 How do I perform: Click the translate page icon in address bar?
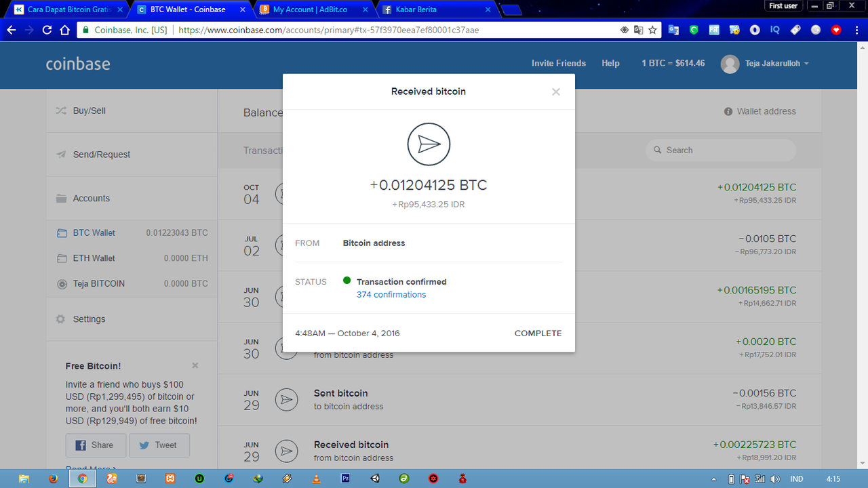click(638, 30)
